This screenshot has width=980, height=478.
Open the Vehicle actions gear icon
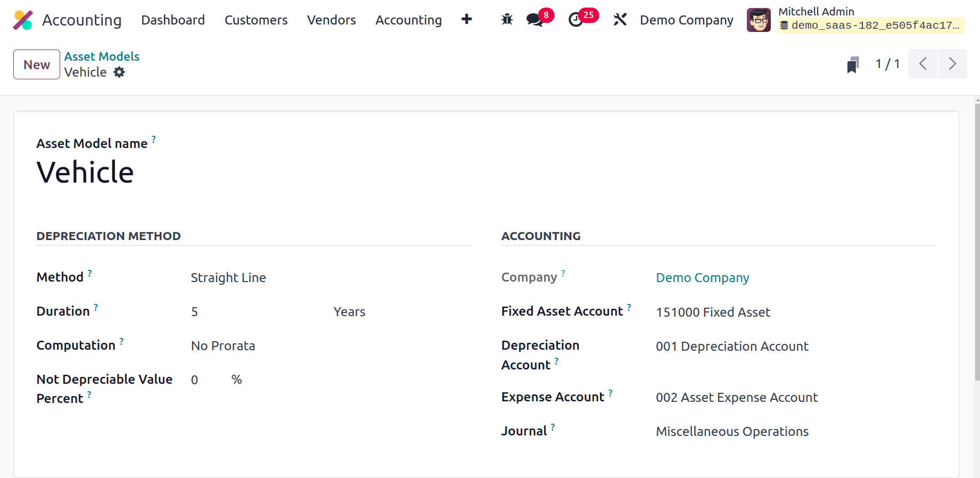(119, 72)
